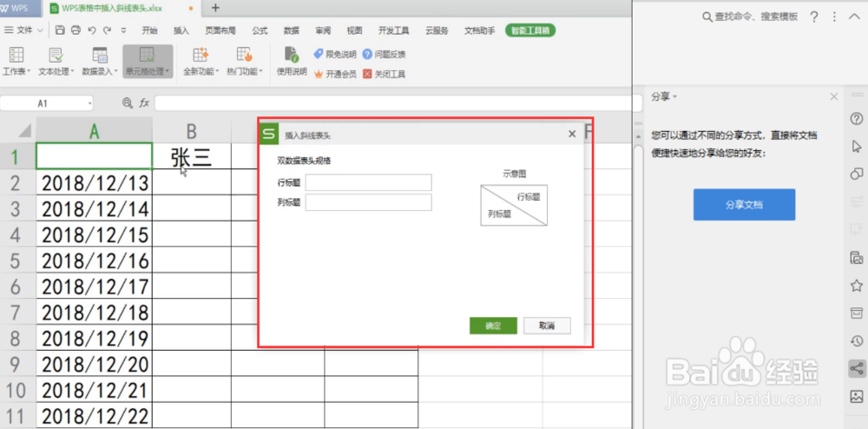
Task: Switch to the 页面布局 ribbon tab
Action: pyautogui.click(x=220, y=30)
